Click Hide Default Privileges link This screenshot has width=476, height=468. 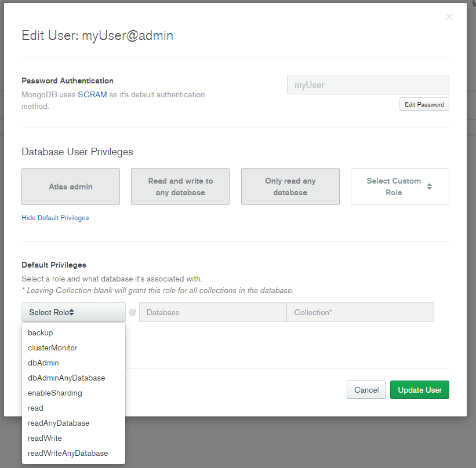[55, 218]
